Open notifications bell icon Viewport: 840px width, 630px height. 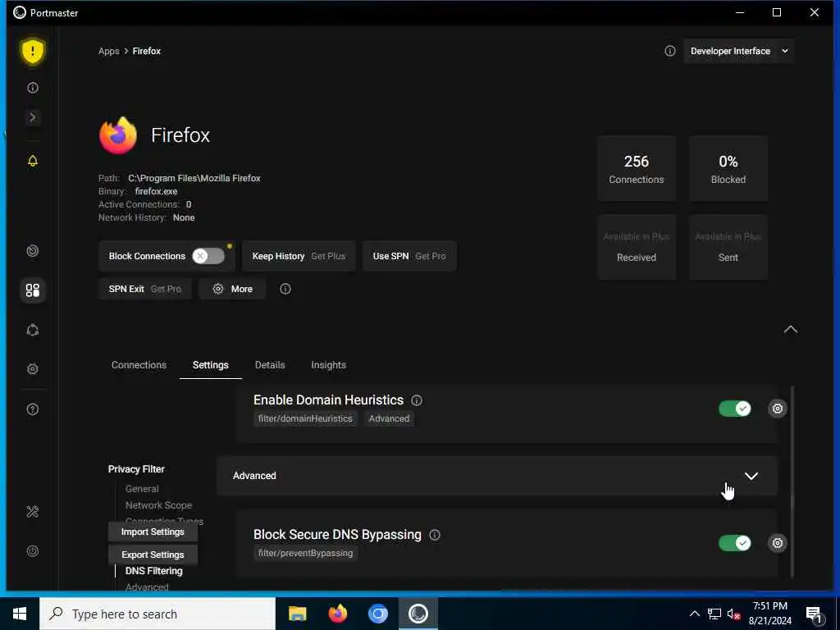33,161
